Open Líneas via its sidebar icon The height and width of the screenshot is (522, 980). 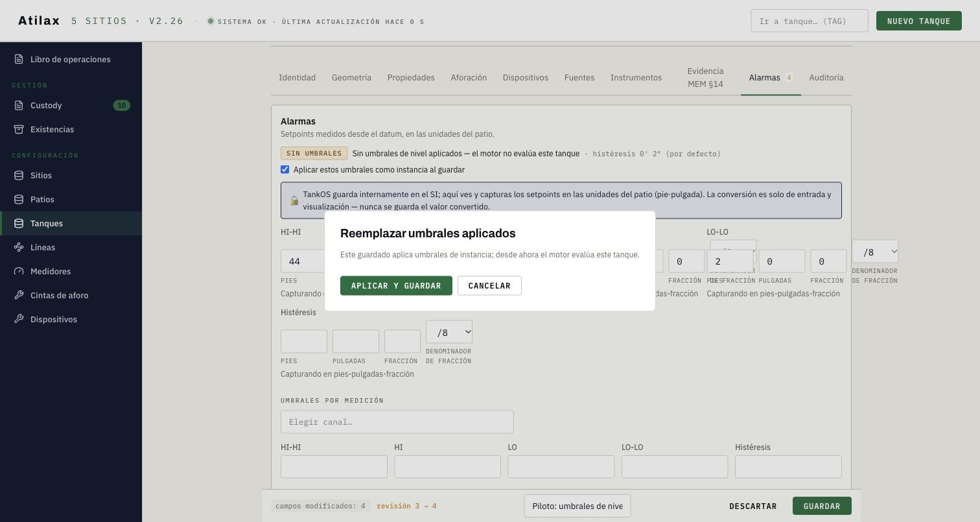19,247
